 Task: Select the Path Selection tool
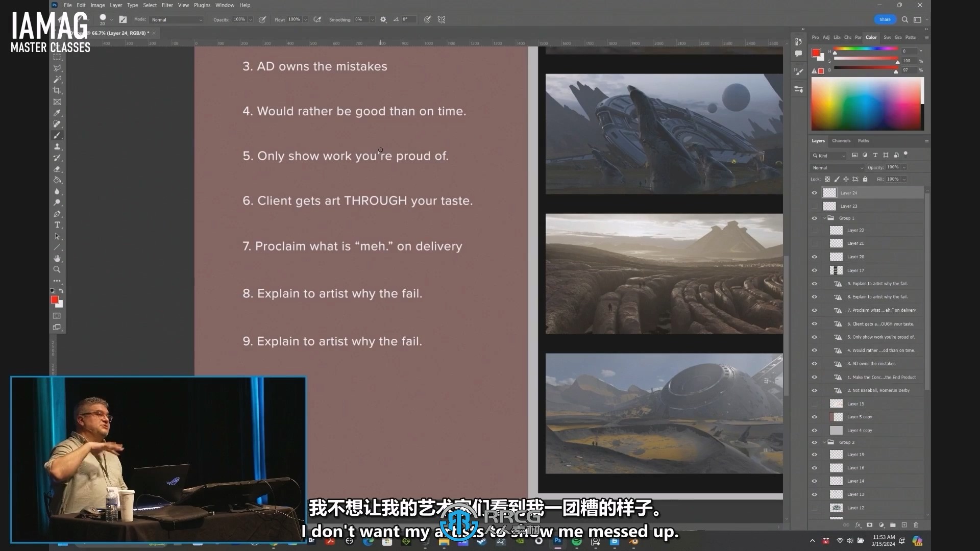(57, 236)
